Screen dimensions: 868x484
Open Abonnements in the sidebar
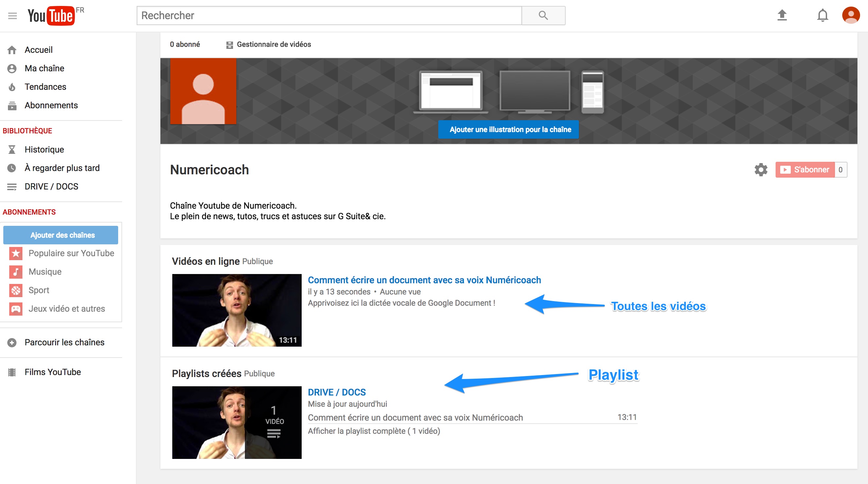click(x=51, y=106)
